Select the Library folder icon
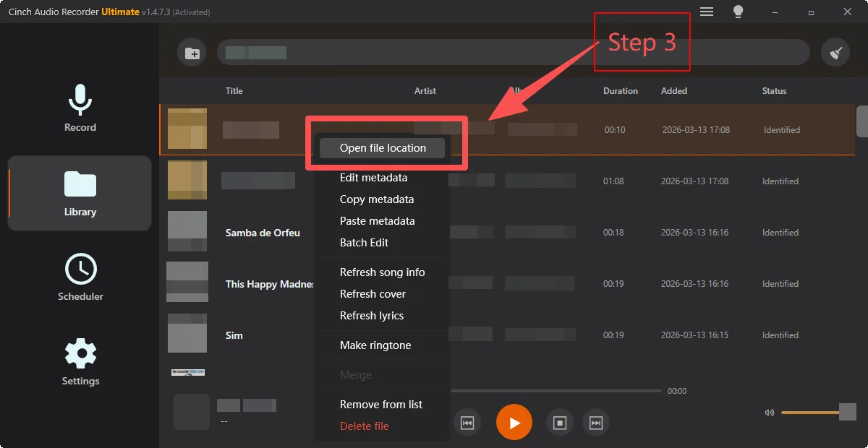868x448 pixels. (x=80, y=191)
